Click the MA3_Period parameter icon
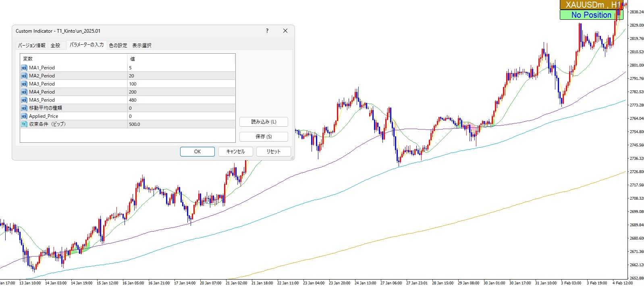Viewport: 644px width, 286px height. click(24, 84)
